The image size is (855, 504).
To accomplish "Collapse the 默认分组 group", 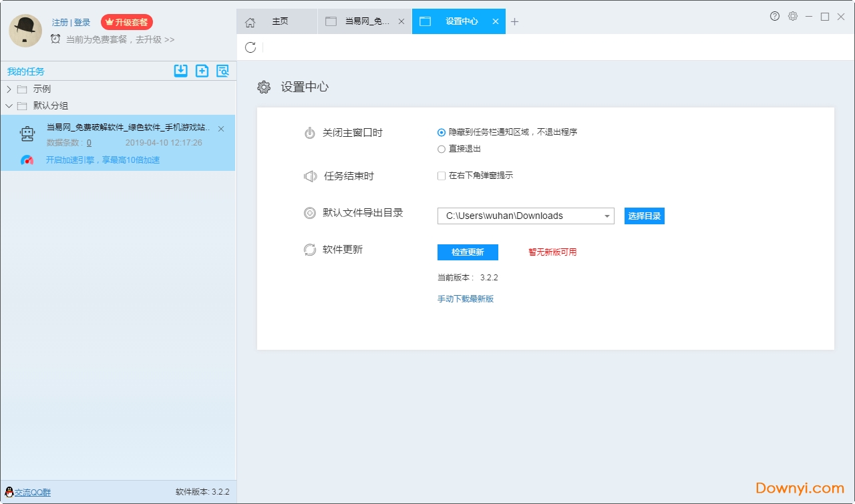I will (x=9, y=105).
